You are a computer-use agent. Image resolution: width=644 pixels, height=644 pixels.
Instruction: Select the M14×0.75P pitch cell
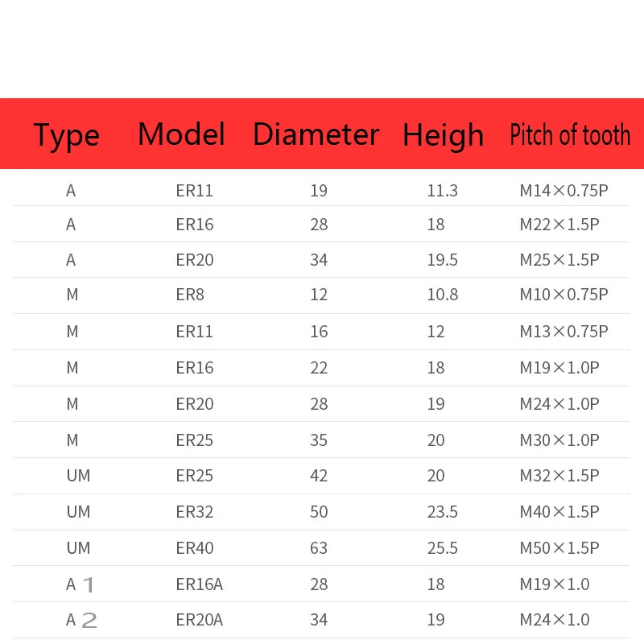pos(563,191)
